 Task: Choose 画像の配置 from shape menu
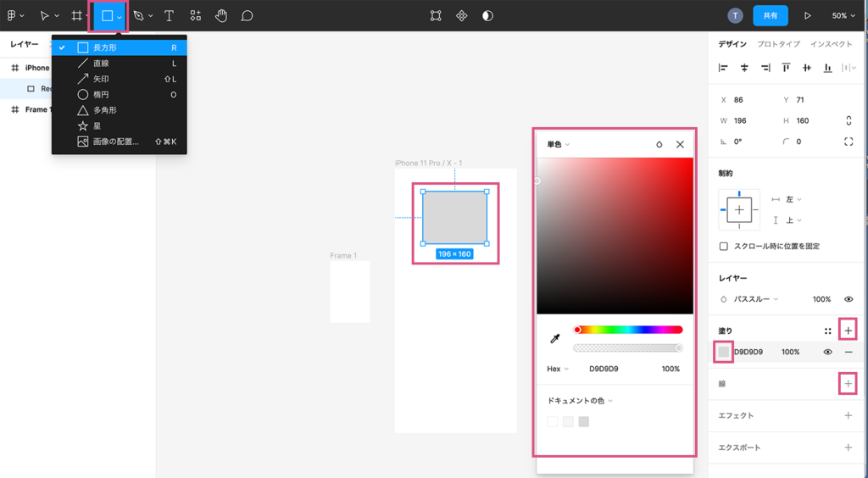point(115,142)
